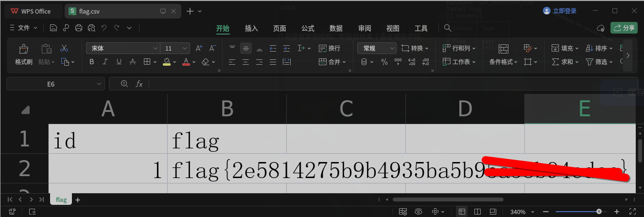Screen dimensions: 644x217
Task: Open the 数据 ribbon tab
Action: coord(336,28)
